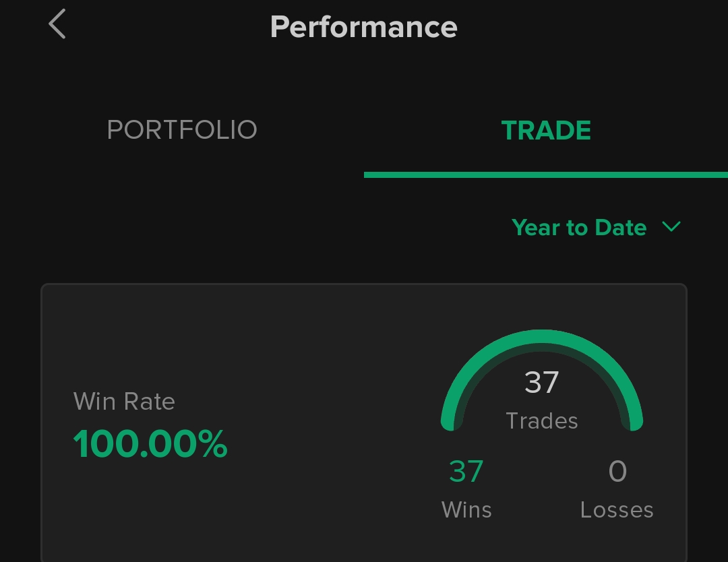The image size is (728, 562).
Task: Go back using the left arrow icon
Action: click(x=57, y=24)
